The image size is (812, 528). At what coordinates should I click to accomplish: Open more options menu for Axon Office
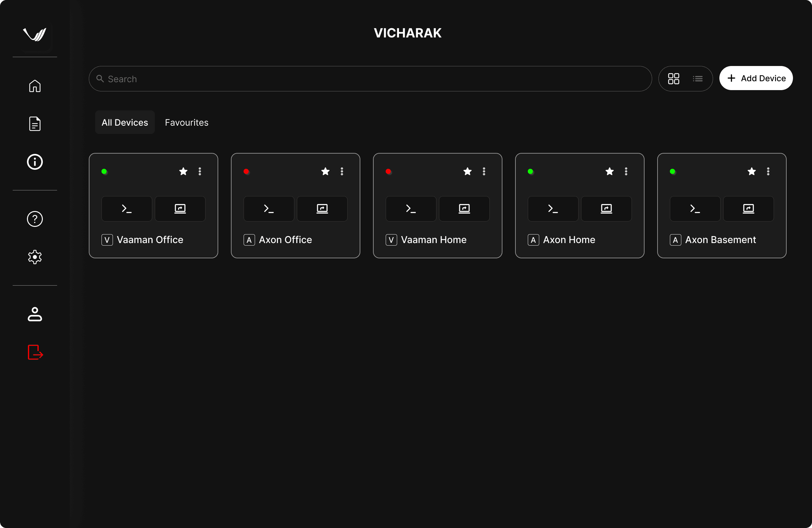pyautogui.click(x=342, y=171)
